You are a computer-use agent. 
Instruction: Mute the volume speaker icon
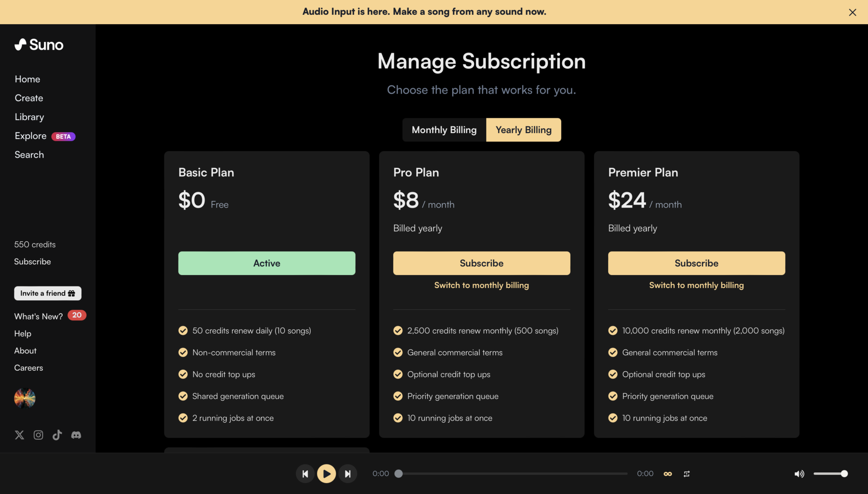pos(799,474)
